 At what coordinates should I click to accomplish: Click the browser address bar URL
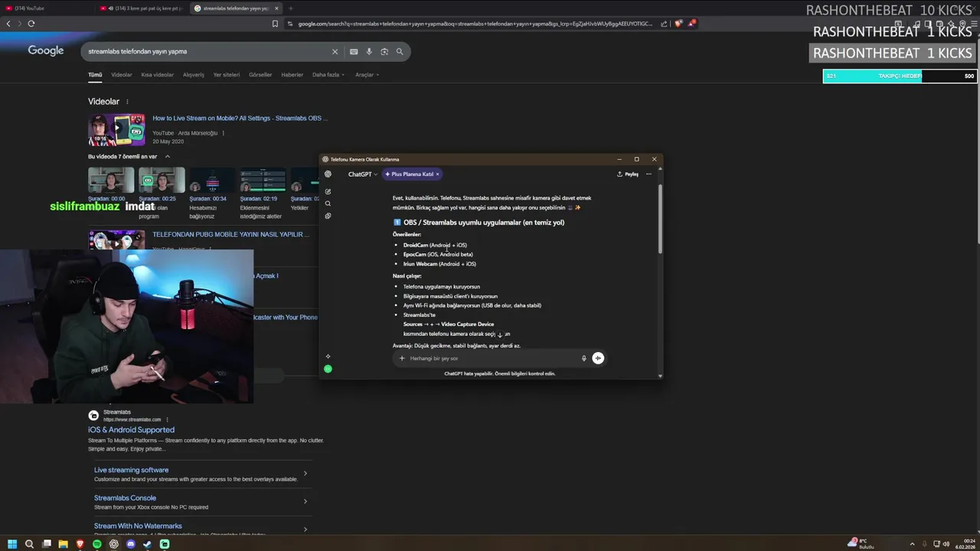(475, 24)
